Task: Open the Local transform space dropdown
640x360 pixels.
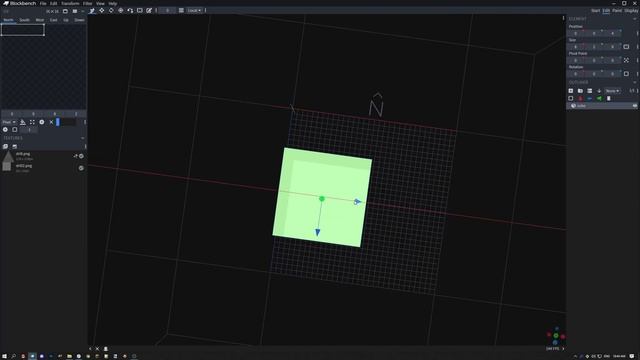Action: click(194, 11)
